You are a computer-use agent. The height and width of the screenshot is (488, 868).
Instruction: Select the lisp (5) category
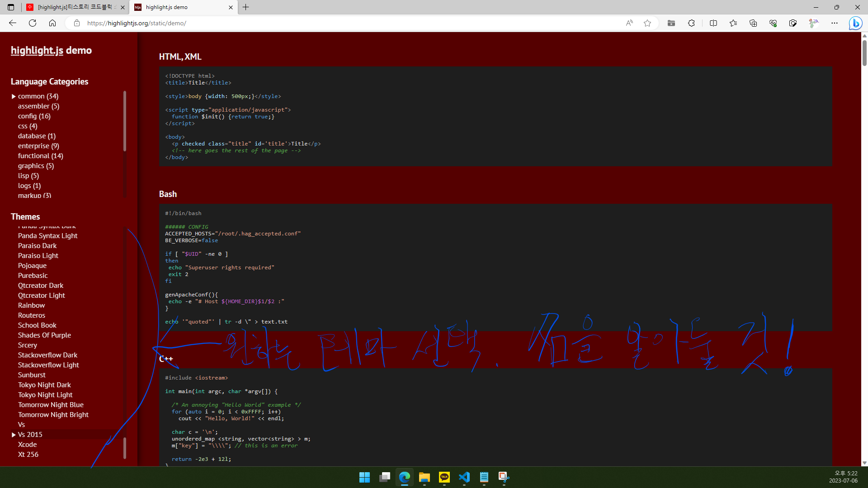[28, 176]
